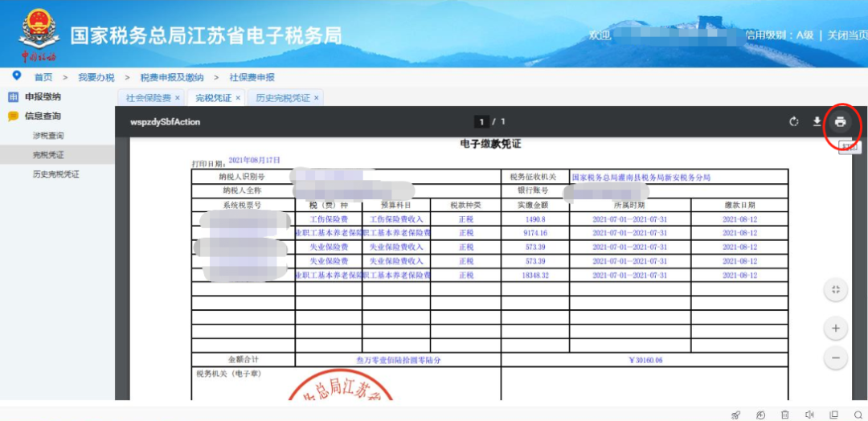This screenshot has width=868, height=421.
Task: Open 涉税查询 in the sidebar
Action: pyautogui.click(x=48, y=136)
